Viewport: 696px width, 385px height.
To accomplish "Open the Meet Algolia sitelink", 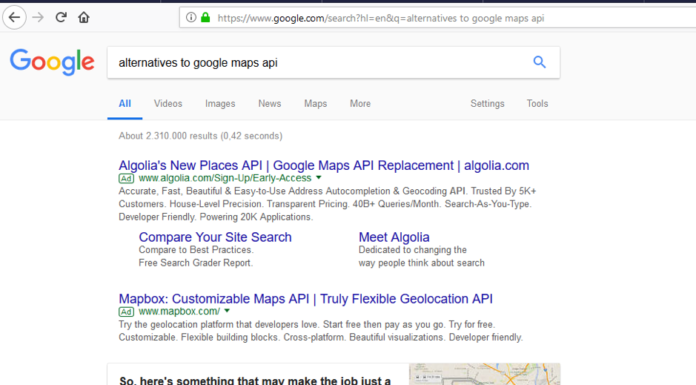I will click(394, 237).
